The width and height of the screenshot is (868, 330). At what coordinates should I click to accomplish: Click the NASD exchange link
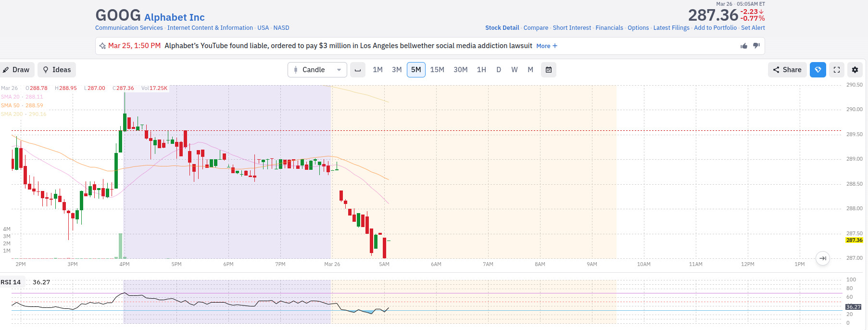(281, 28)
